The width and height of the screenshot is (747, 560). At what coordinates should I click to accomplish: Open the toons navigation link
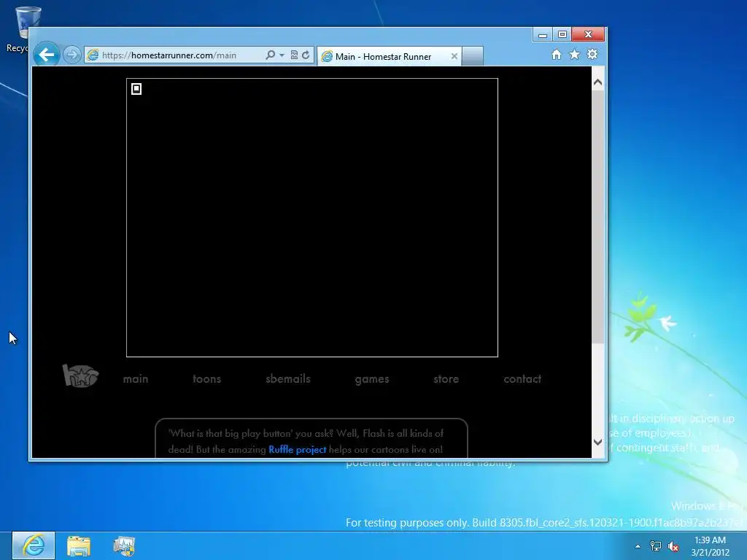pyautogui.click(x=206, y=379)
